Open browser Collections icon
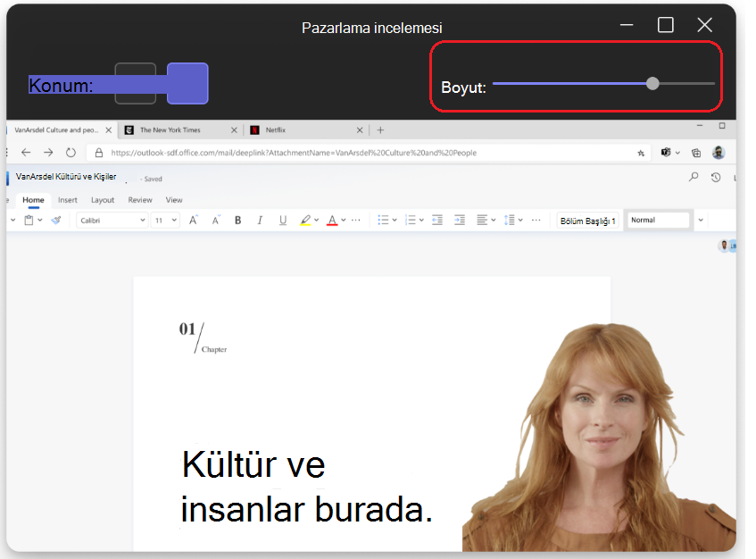The width and height of the screenshot is (756, 559). pos(696,153)
